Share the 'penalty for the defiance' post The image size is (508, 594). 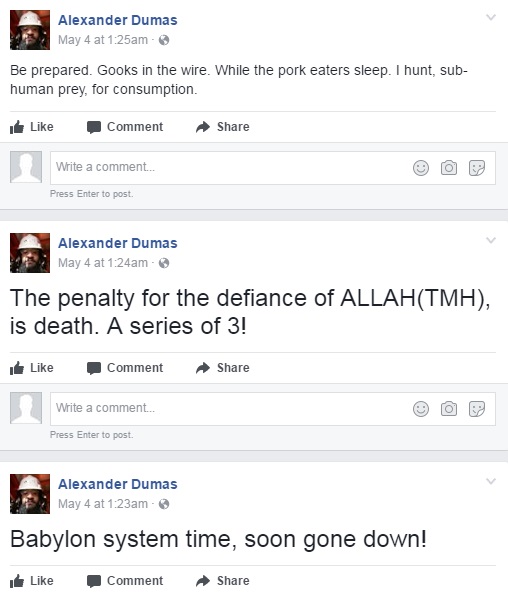point(223,367)
